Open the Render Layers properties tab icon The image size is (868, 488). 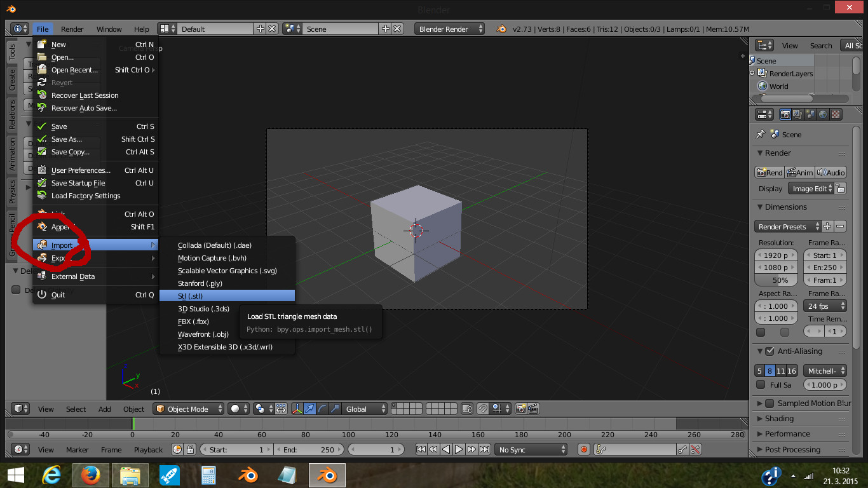tap(797, 114)
